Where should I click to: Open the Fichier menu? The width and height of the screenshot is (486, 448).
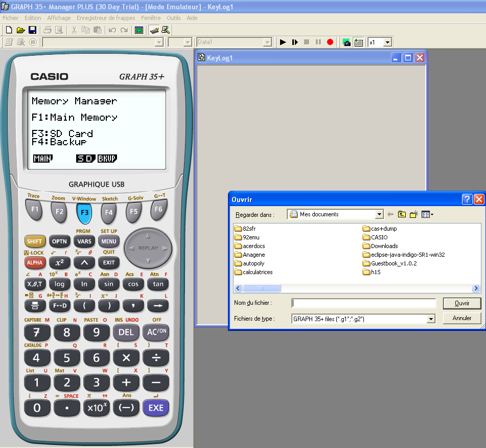pos(11,18)
